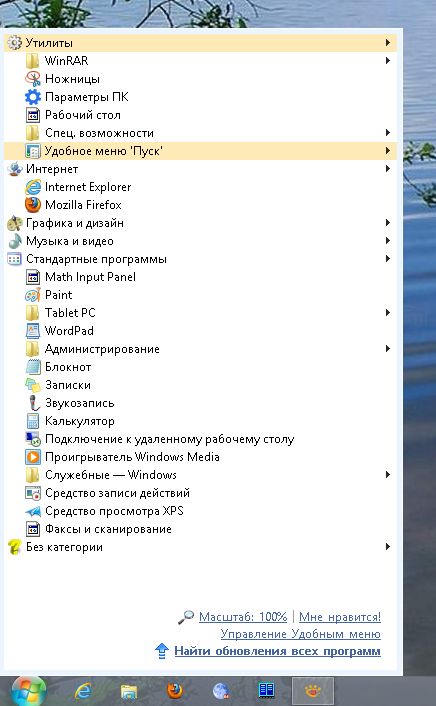The image size is (436, 706).
Task: Expand the Стандартные программы arrow
Action: click(x=388, y=259)
